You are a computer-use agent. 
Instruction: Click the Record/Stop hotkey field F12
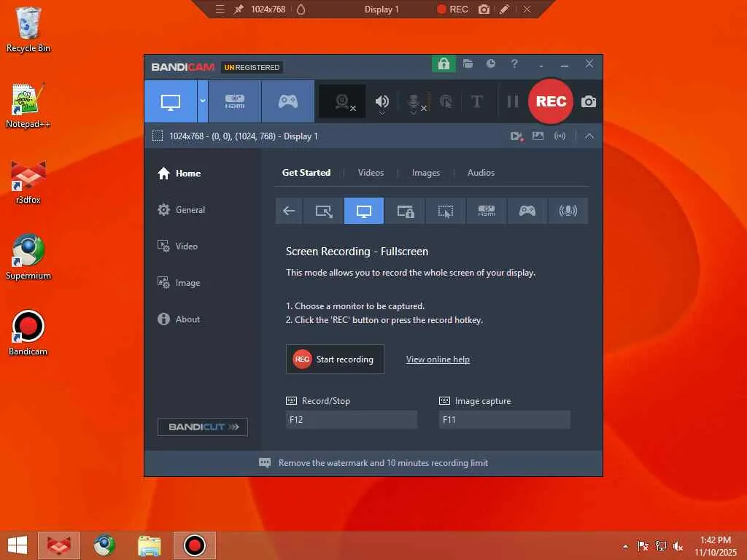coord(352,419)
